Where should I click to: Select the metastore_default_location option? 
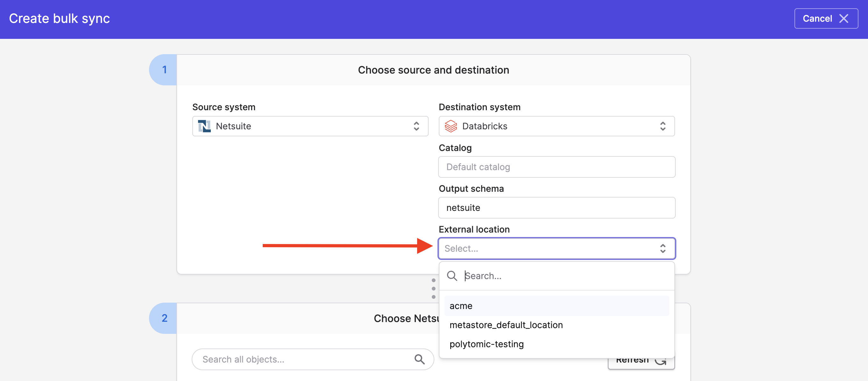point(557,325)
